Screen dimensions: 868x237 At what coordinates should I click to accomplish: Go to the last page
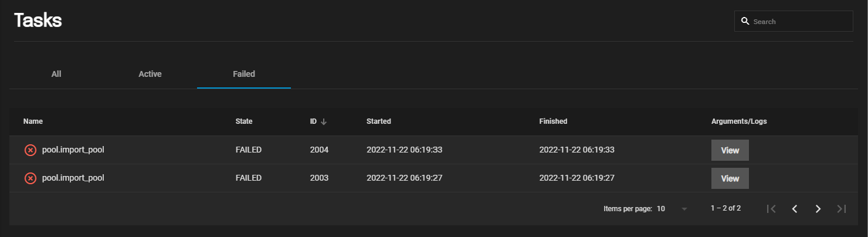click(x=841, y=209)
